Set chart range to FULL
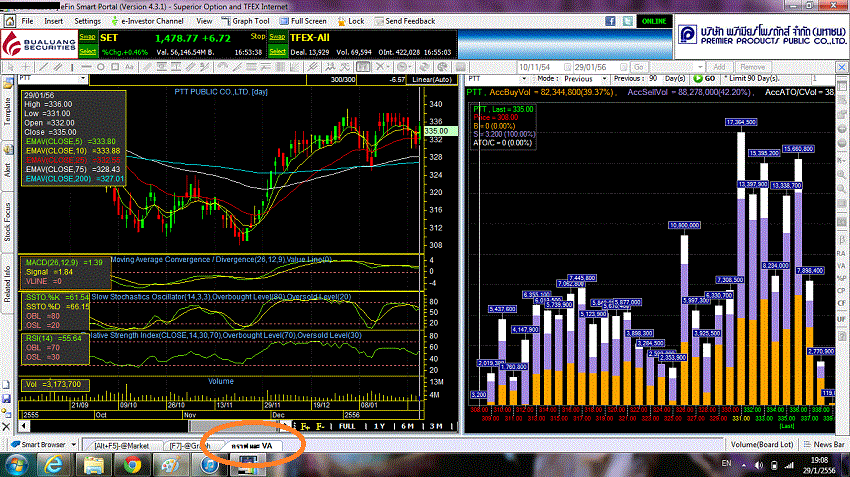This screenshot has width=850, height=477. [347, 426]
